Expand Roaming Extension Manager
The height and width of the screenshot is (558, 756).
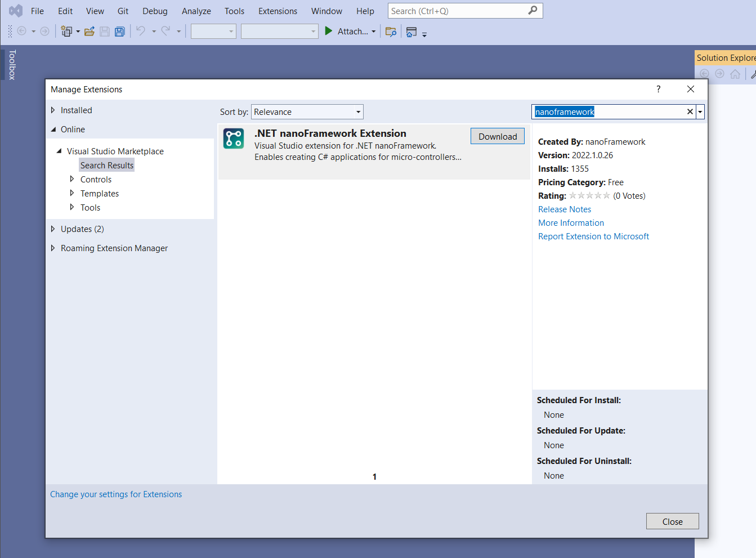coord(52,248)
